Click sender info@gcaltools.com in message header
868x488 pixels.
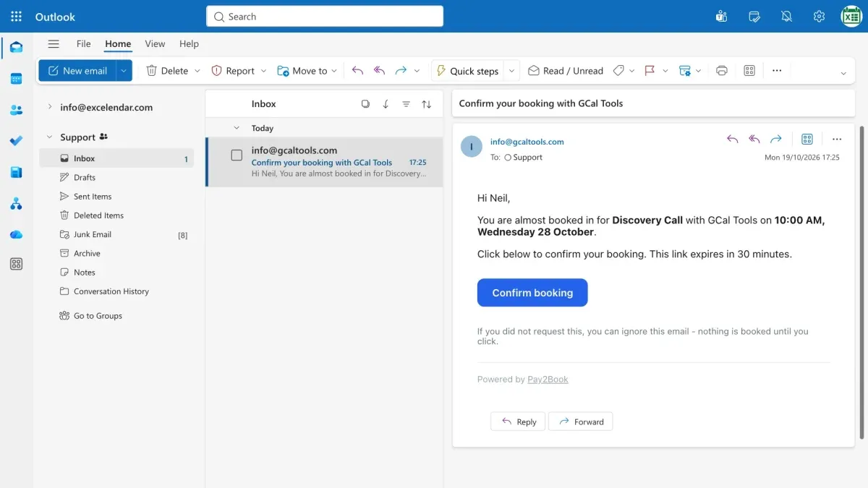pyautogui.click(x=527, y=142)
